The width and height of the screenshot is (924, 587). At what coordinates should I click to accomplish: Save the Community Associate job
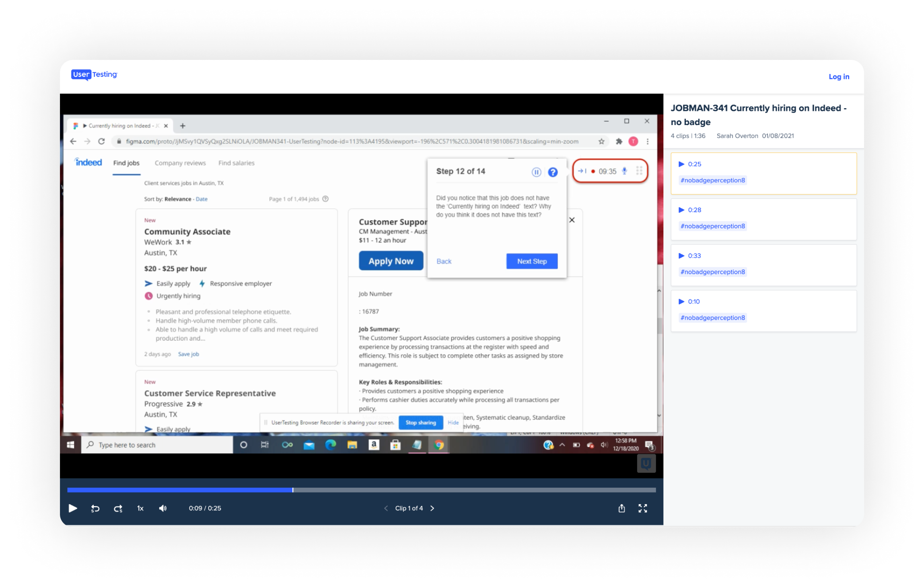[x=189, y=354]
